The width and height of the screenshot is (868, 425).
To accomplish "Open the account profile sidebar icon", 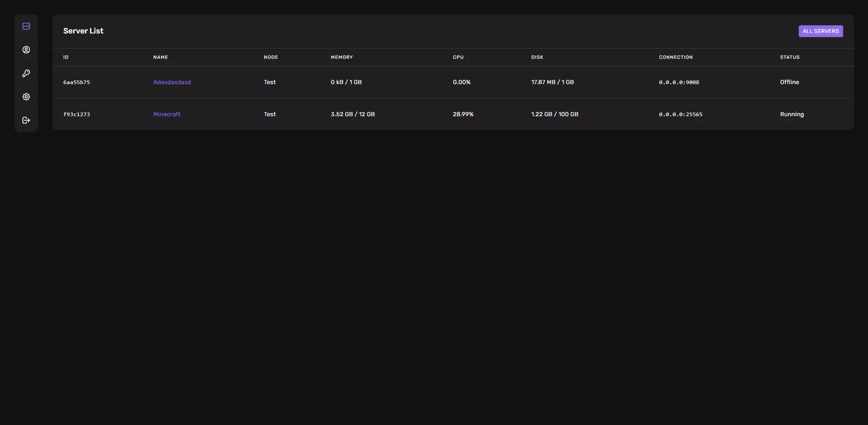I will pyautogui.click(x=26, y=50).
